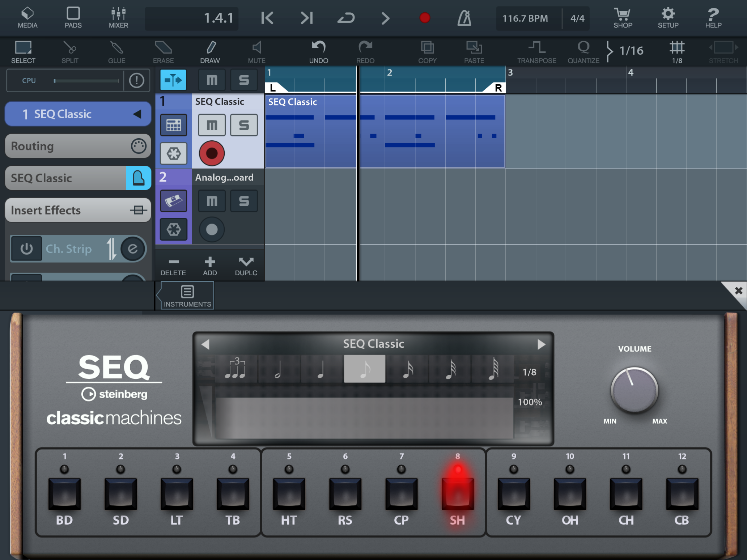Click the 4/4 time signature field
This screenshot has width=747, height=560.
pyautogui.click(x=577, y=18)
